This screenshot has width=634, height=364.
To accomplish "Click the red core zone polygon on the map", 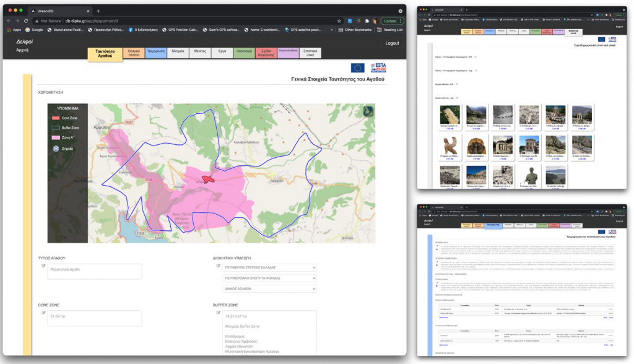I will click(x=208, y=179).
